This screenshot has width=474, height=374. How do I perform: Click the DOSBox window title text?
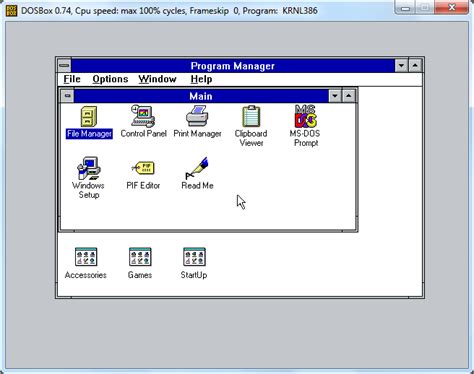coord(169,11)
